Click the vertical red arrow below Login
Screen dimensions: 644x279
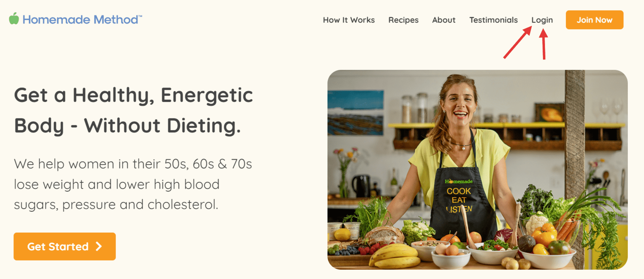click(x=544, y=44)
